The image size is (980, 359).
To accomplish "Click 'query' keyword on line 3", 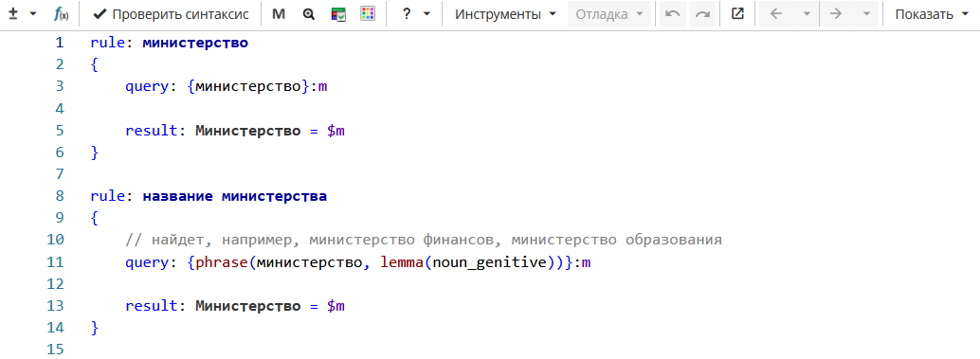I will [148, 87].
